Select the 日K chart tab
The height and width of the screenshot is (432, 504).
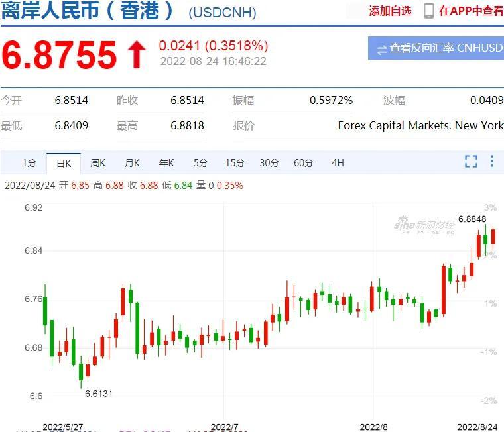(x=64, y=164)
